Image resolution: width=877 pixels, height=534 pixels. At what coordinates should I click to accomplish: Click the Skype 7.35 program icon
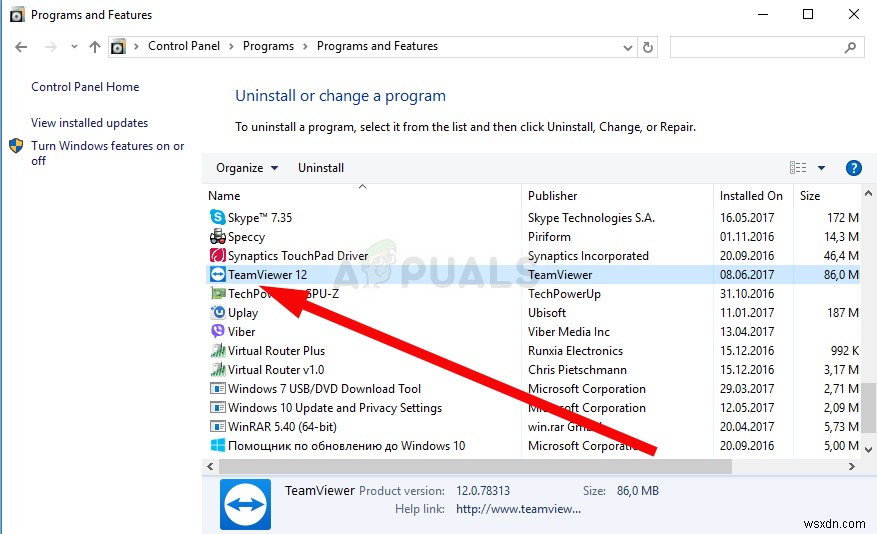point(218,217)
